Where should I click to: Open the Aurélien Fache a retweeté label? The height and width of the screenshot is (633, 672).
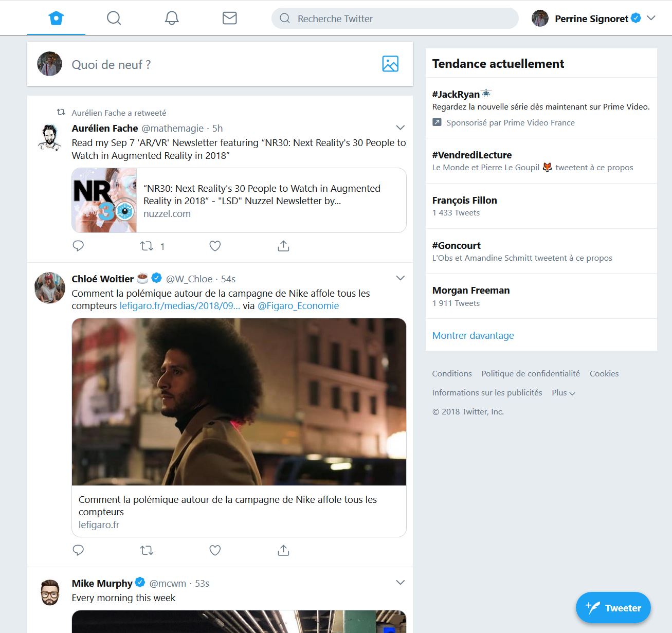[x=119, y=113]
